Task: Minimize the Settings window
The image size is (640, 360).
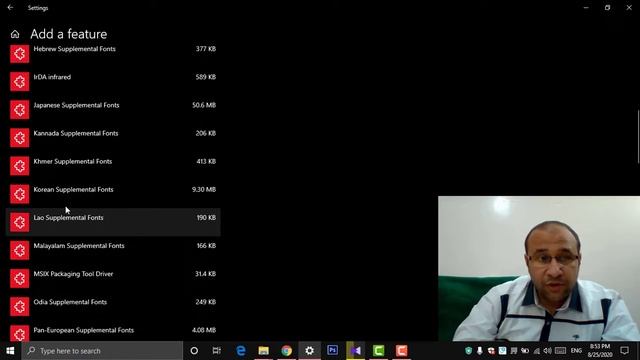Action: click(x=586, y=7)
